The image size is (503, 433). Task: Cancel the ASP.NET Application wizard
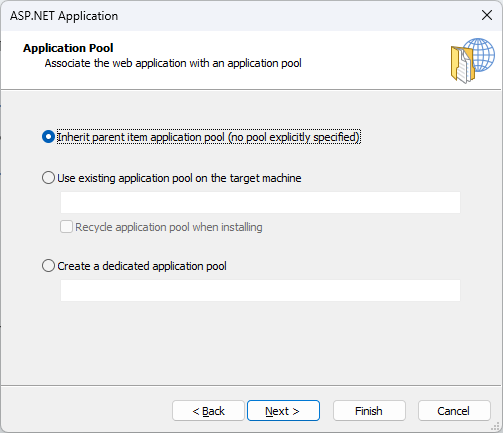click(454, 411)
